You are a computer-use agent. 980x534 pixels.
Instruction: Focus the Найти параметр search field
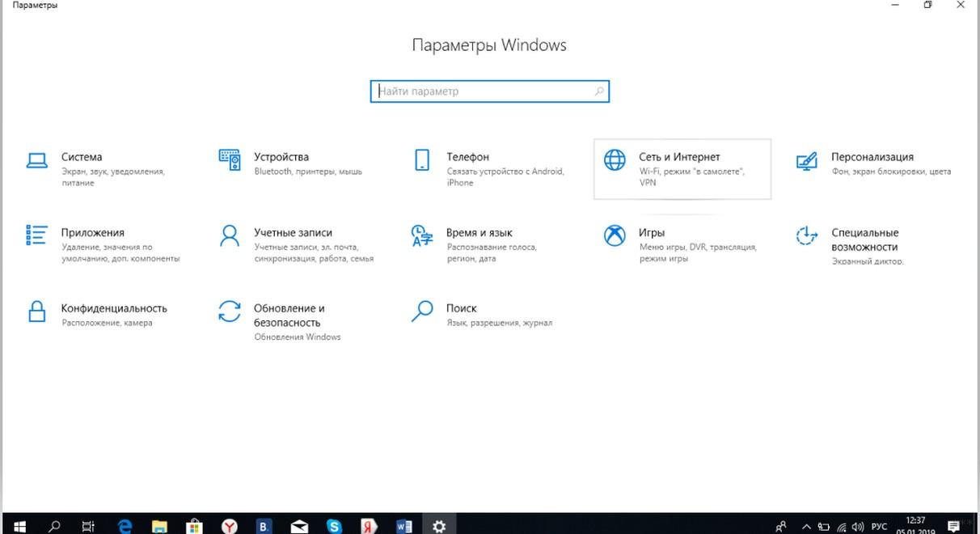coord(489,91)
